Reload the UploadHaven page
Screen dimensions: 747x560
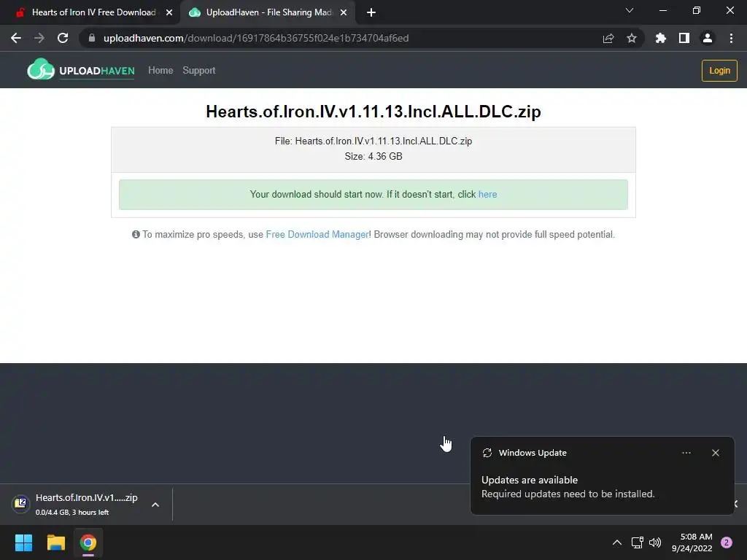(x=63, y=38)
